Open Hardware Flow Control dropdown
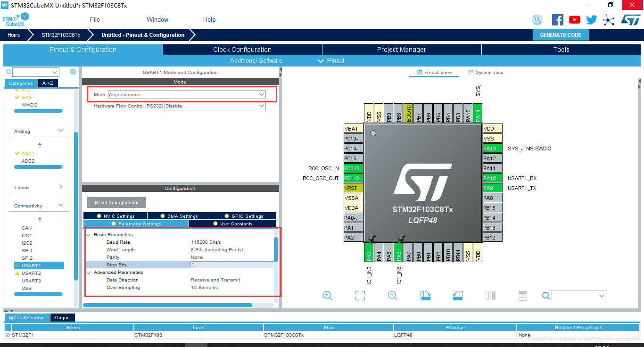 pos(215,106)
